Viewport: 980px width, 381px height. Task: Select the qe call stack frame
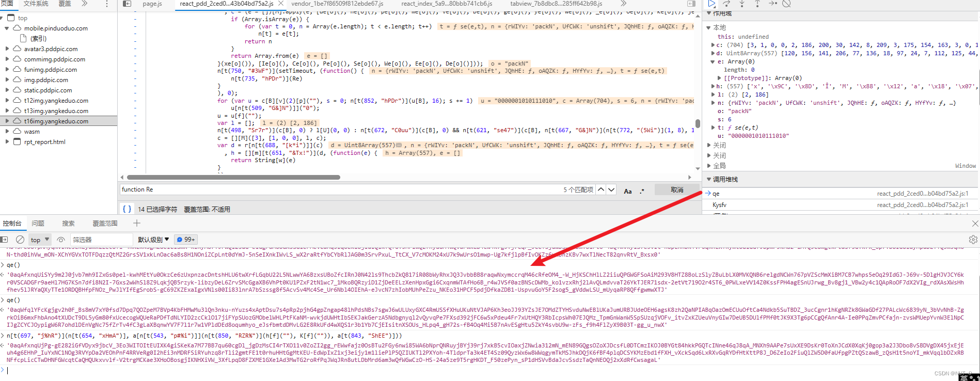coord(841,194)
